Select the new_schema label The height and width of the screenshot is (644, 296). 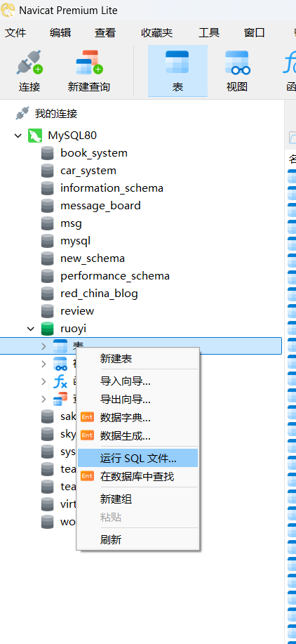click(x=93, y=258)
